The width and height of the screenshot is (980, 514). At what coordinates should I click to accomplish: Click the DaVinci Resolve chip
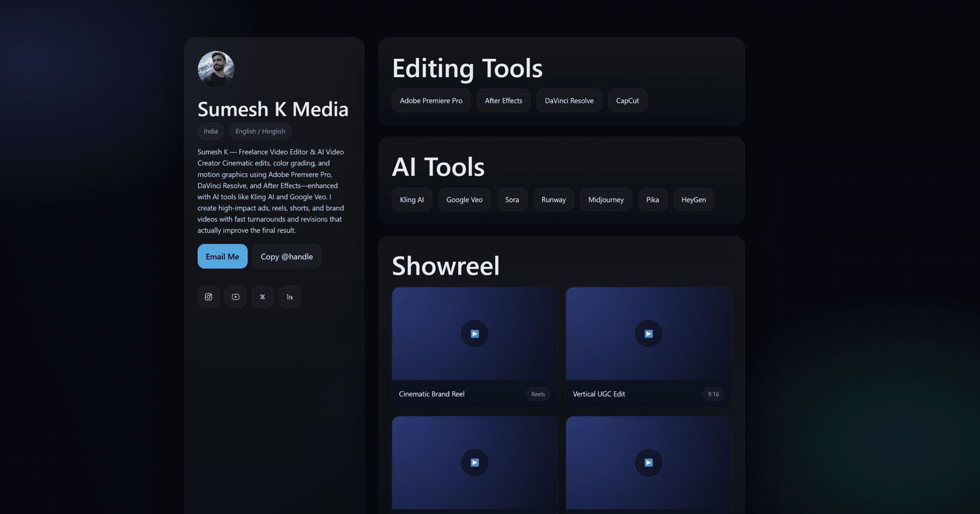(x=569, y=101)
